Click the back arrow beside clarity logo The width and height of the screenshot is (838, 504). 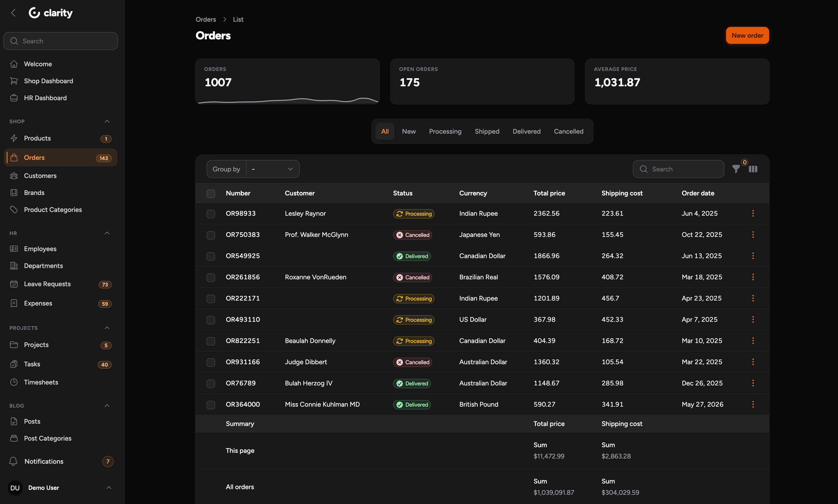point(14,13)
